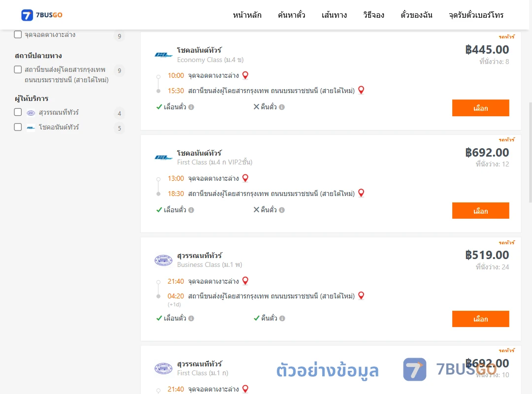
Task: Click สุวรรณนทีทัวร์ logo on First Class (ม.1 ก) card
Action: click(x=164, y=368)
